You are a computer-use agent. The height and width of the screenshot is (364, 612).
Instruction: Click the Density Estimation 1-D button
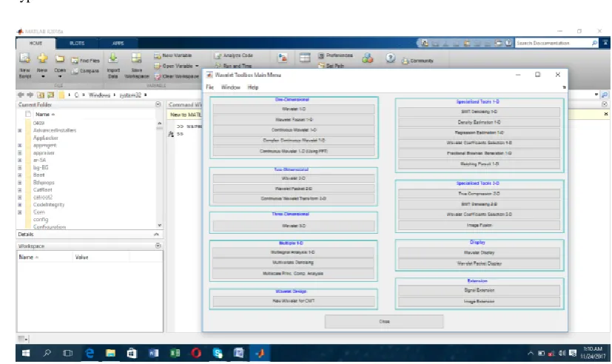479,123
